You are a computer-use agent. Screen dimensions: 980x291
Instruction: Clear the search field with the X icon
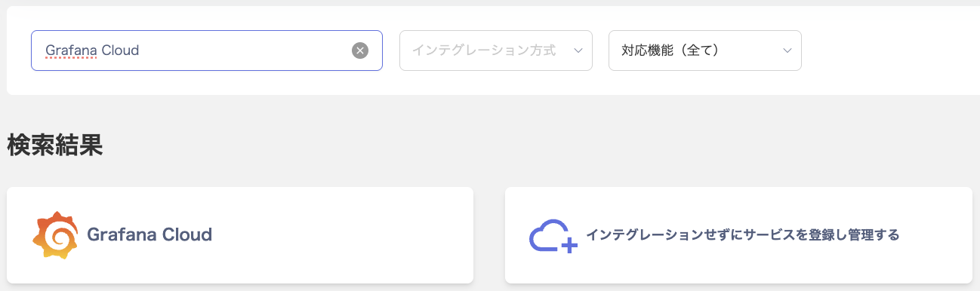coord(360,51)
